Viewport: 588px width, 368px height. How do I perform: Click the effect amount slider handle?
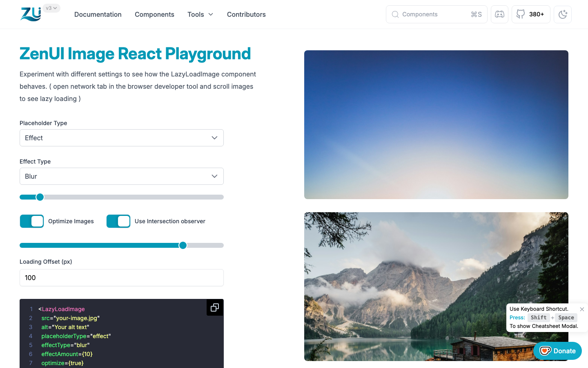click(x=40, y=197)
